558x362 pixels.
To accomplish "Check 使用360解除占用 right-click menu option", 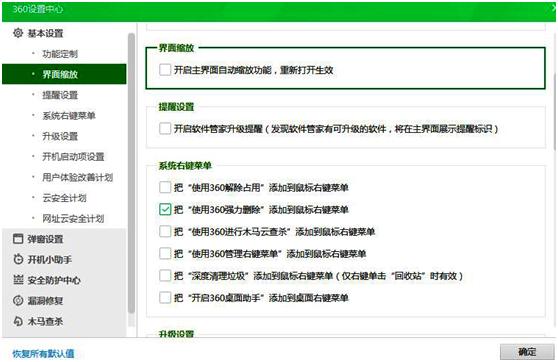I will [x=165, y=187].
